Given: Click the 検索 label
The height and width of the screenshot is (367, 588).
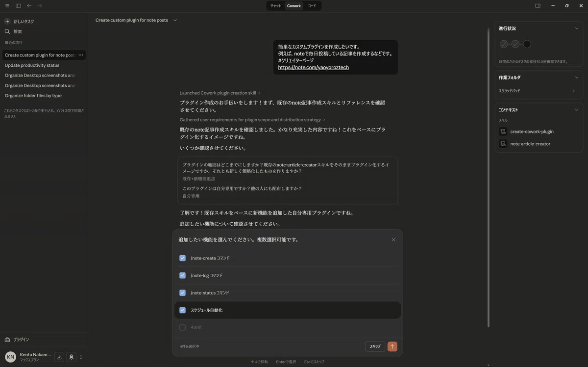Looking at the screenshot, I should pyautogui.click(x=18, y=31).
